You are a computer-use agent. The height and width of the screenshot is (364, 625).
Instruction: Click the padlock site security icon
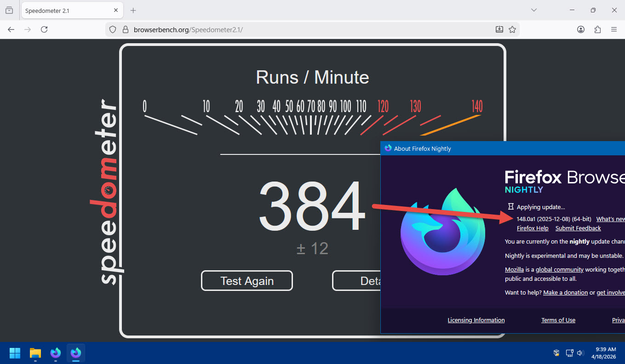(x=125, y=29)
